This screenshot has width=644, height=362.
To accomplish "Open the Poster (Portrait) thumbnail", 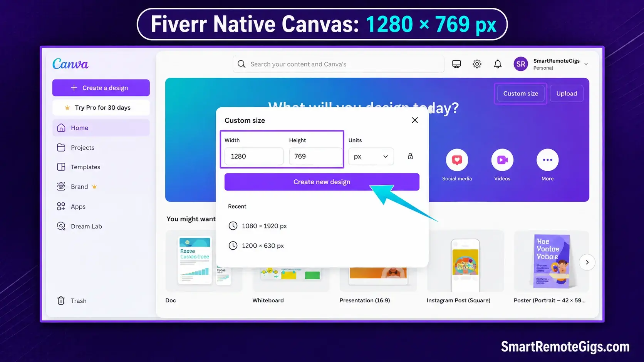I will pos(552,261).
